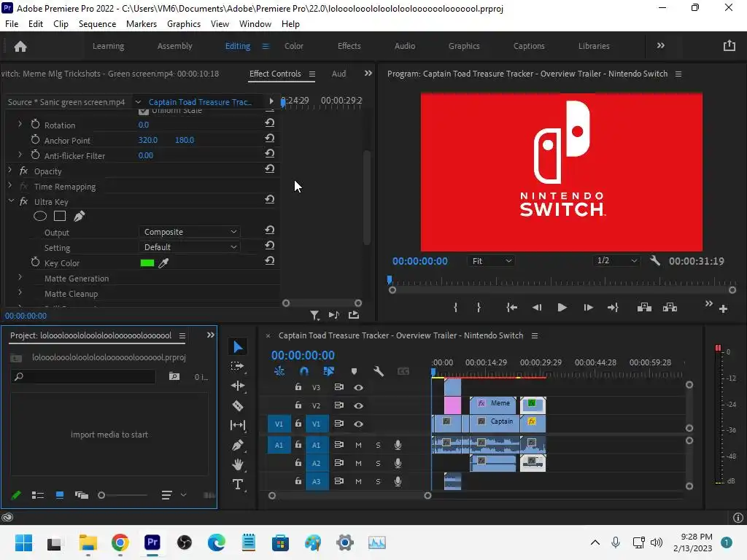Viewport: 747px width, 560px height.
Task: Click Anchor Point X value 320.0
Action: [x=147, y=140]
